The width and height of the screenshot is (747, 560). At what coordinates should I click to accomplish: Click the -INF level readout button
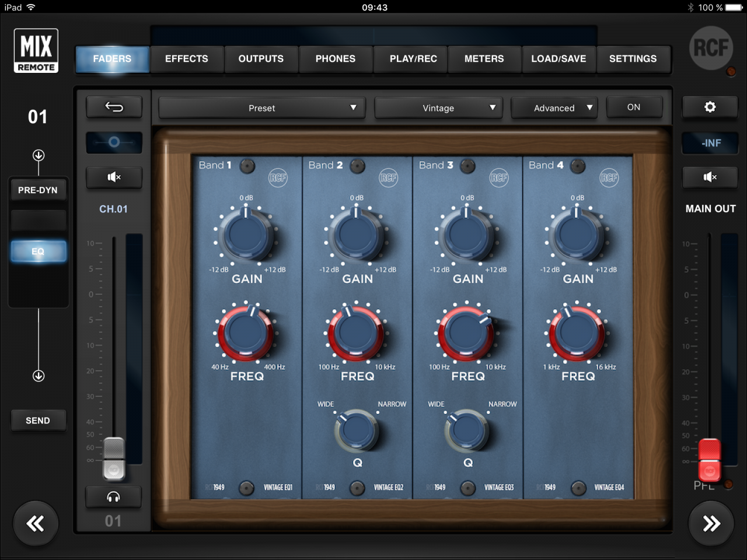[x=710, y=143]
